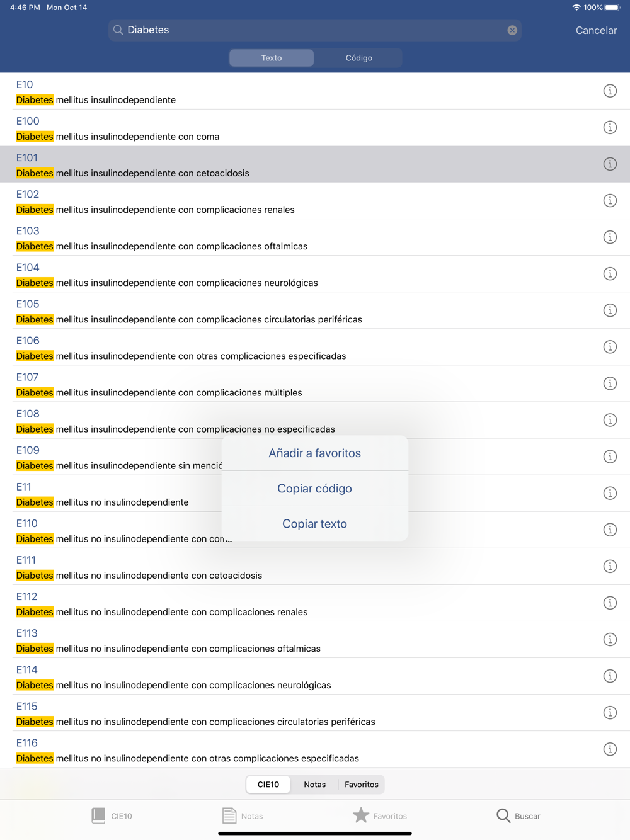This screenshot has height=840, width=630.
Task: Open info for code E102
Action: pyautogui.click(x=610, y=201)
